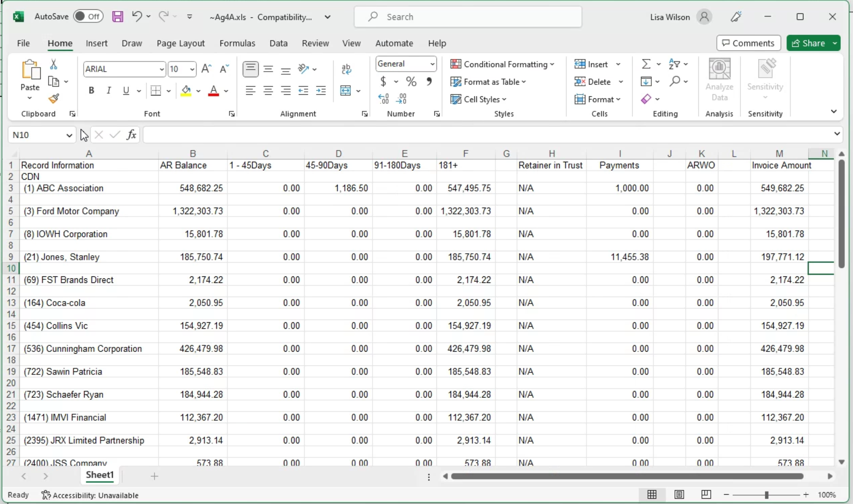
Task: Switch to the Data tab
Action: point(279,43)
